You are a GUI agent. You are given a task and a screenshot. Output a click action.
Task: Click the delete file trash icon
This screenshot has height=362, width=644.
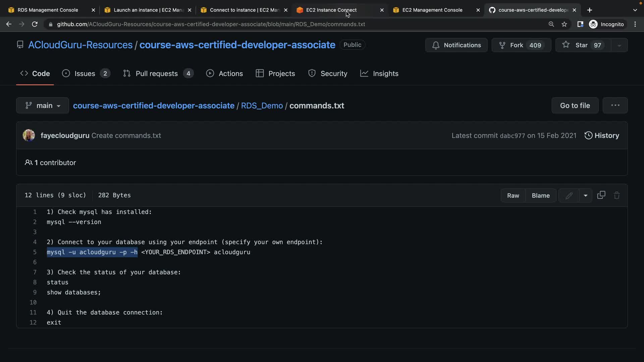coord(616,195)
